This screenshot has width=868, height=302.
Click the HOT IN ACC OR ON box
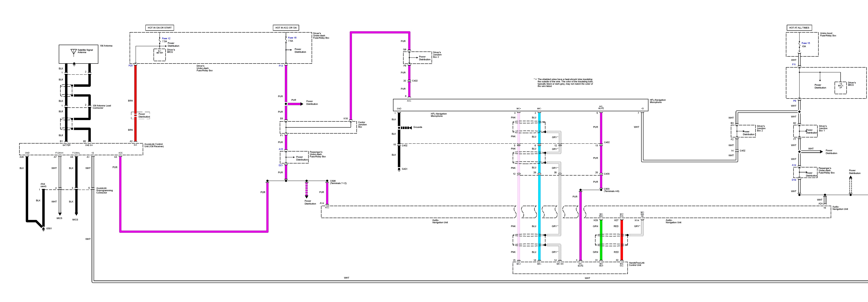pyautogui.click(x=286, y=28)
